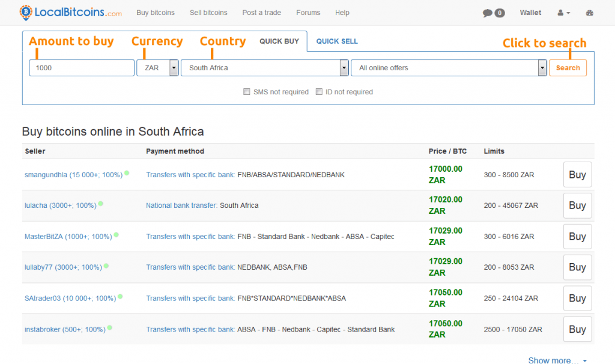Open the Wallet link
Image resolution: width=615 pixels, height=364 pixels.
pyautogui.click(x=530, y=13)
